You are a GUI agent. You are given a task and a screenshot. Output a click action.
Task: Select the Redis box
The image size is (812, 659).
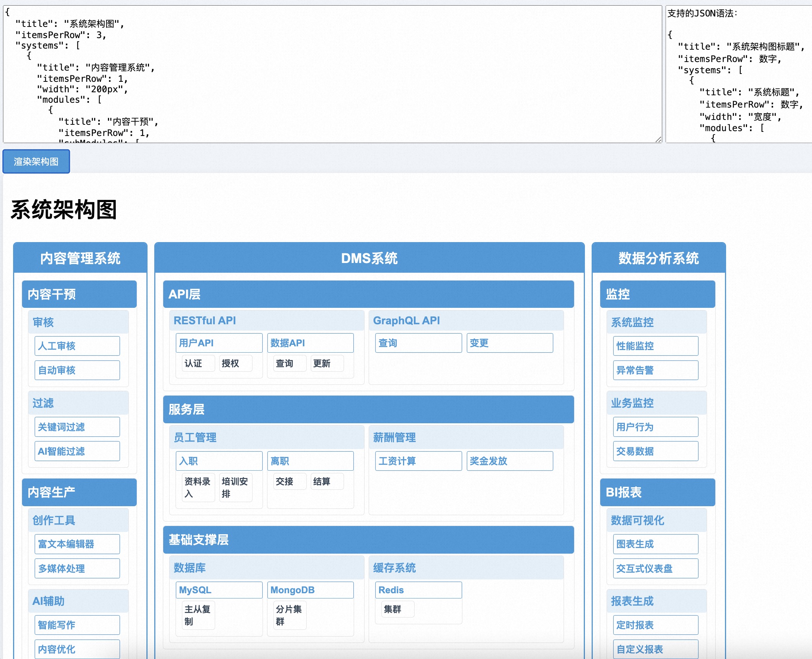tap(419, 590)
